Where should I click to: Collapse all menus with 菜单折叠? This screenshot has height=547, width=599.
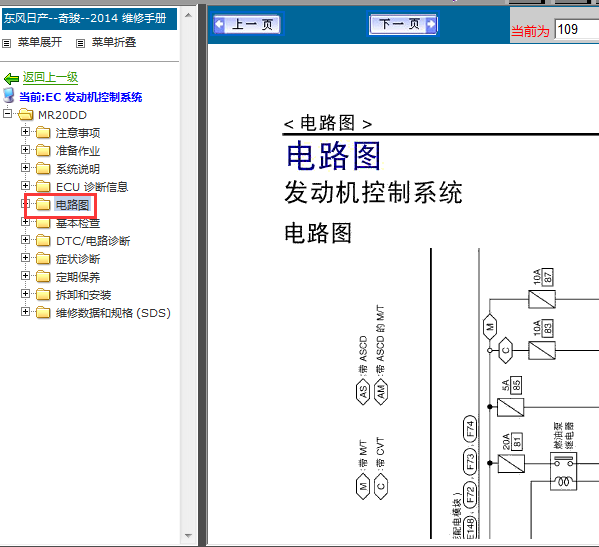tap(114, 42)
